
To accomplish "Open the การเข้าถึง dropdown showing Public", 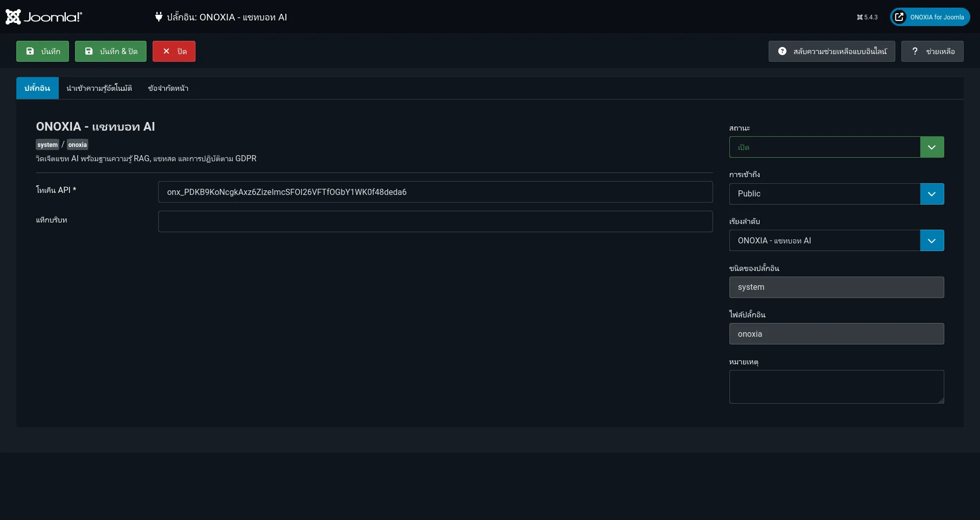I will [x=837, y=194].
